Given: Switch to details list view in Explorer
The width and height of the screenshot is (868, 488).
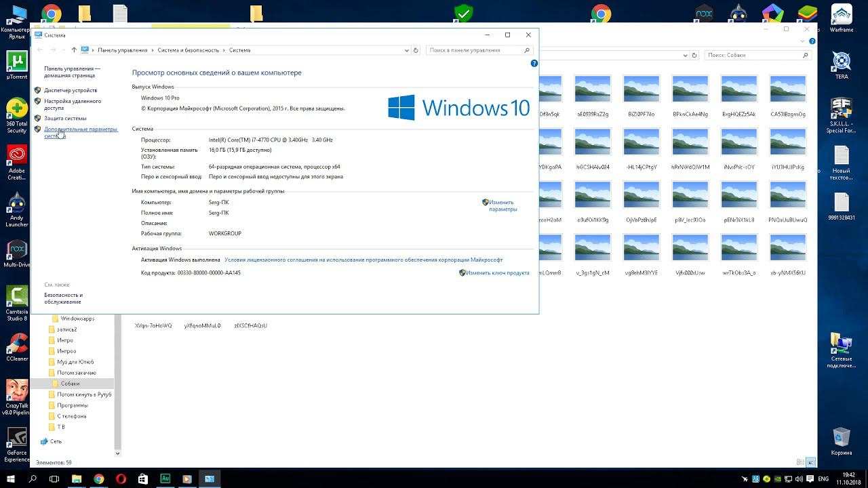Looking at the screenshot, I should (x=800, y=462).
